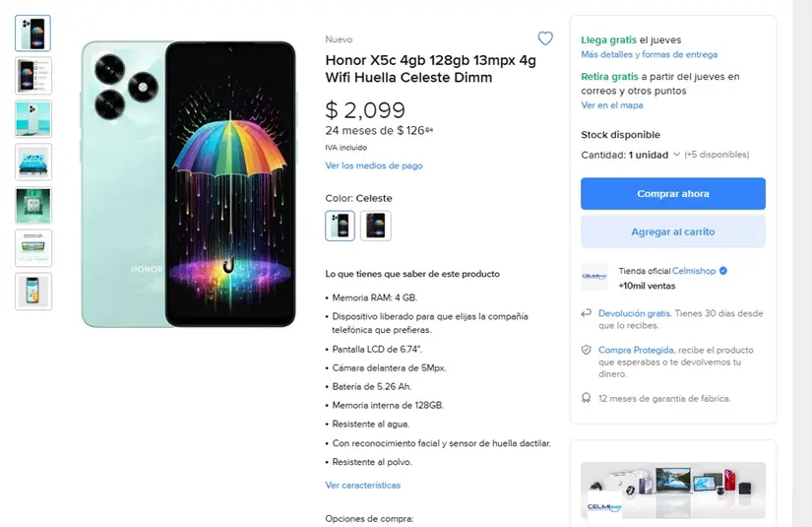The width and height of the screenshot is (812, 527).
Task: Click the heart favorite icon
Action: point(545,38)
